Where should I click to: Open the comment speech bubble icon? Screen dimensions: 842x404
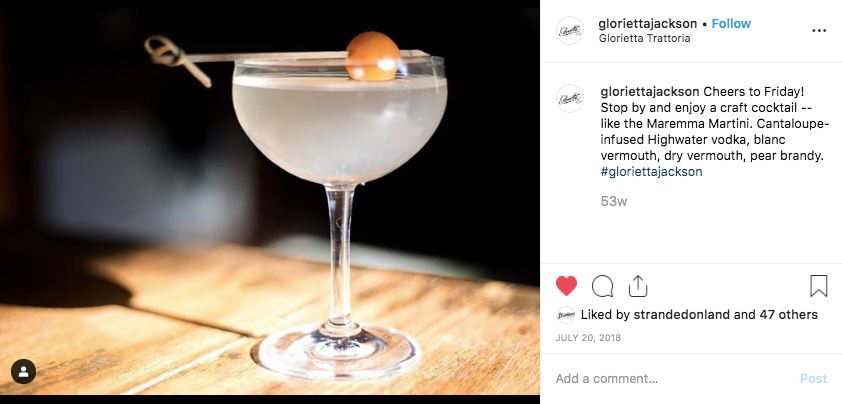pos(602,286)
